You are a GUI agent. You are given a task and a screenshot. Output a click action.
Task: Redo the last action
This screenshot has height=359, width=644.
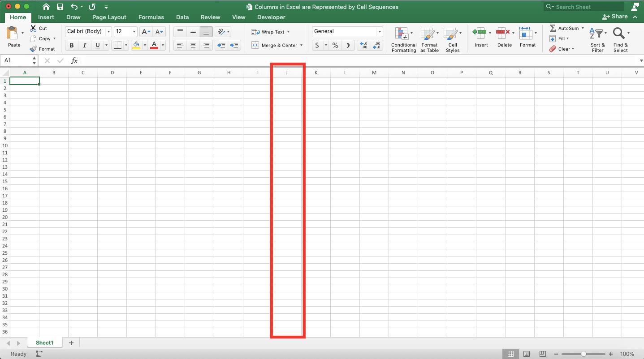pos(92,7)
